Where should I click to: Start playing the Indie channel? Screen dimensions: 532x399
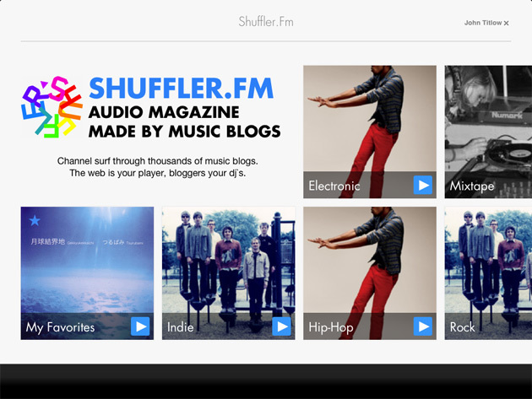click(281, 326)
